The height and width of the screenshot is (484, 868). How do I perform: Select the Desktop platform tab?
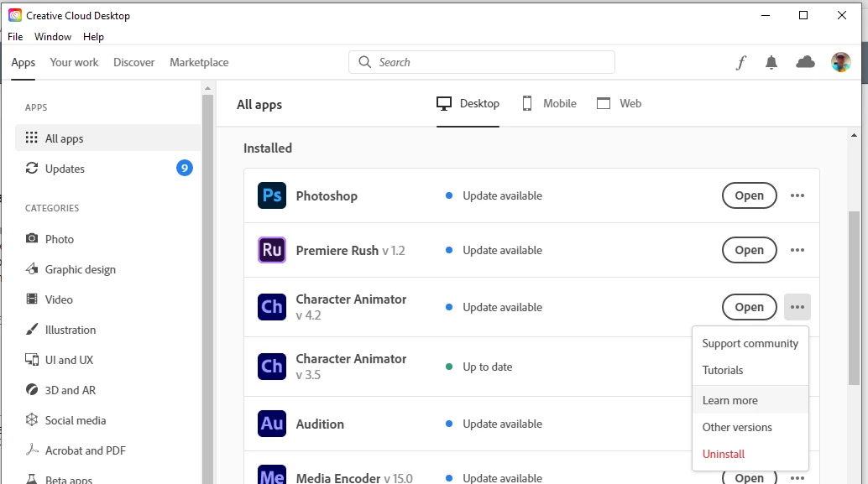click(x=468, y=103)
